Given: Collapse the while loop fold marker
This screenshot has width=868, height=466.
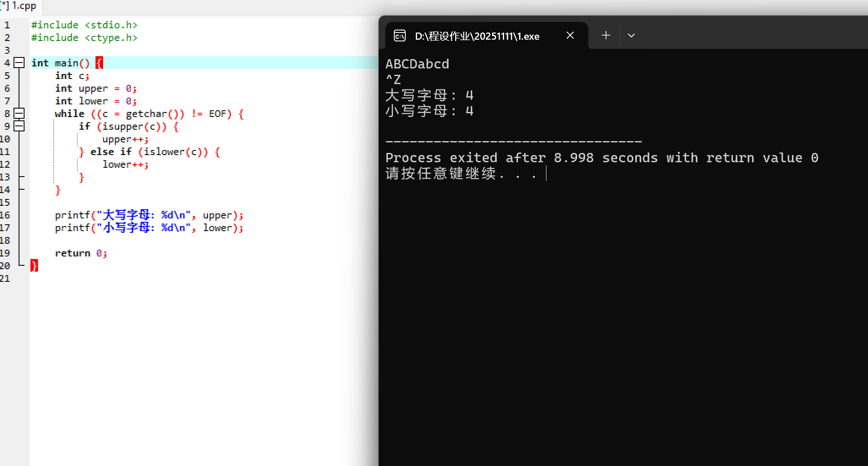Looking at the screenshot, I should tap(19, 114).
